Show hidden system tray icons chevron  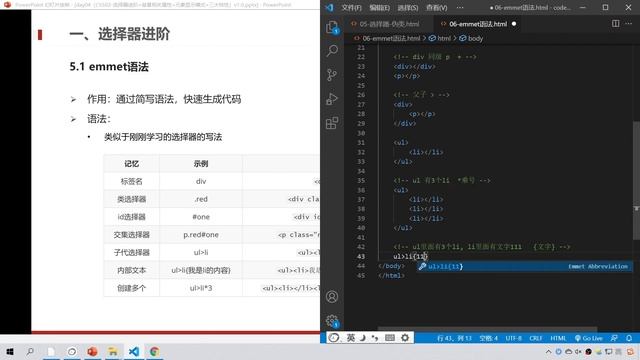coord(549,351)
